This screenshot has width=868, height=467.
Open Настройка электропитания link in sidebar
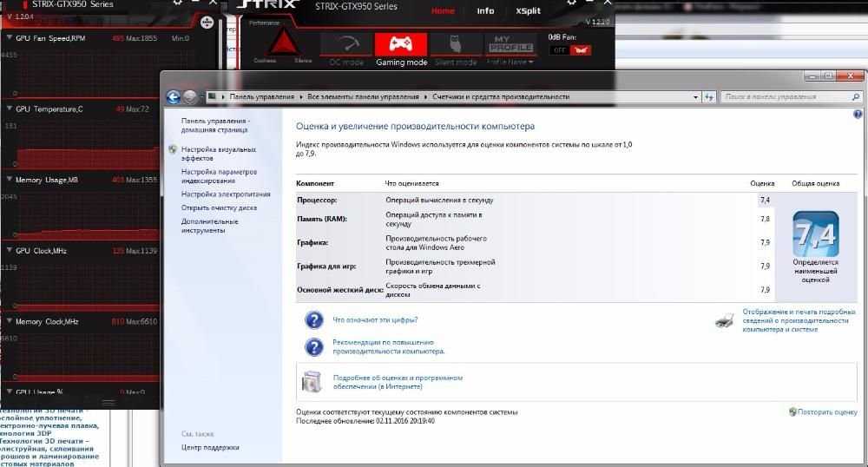coord(226,194)
